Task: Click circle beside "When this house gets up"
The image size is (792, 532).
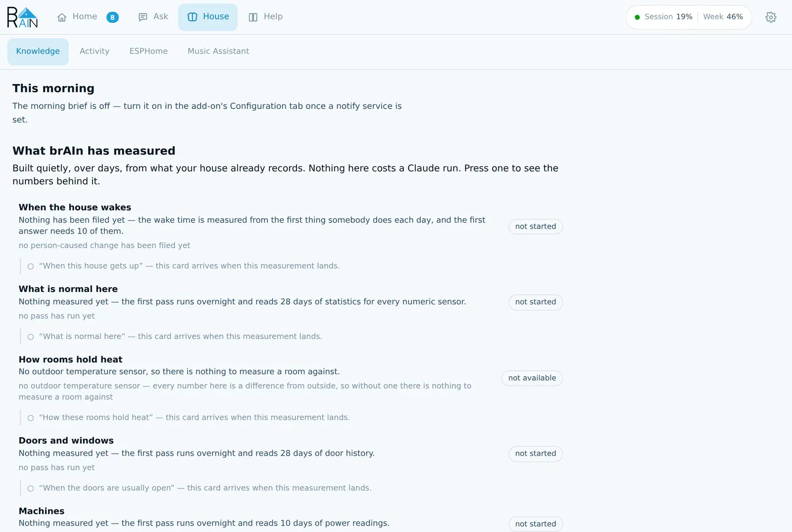Action: tap(31, 266)
